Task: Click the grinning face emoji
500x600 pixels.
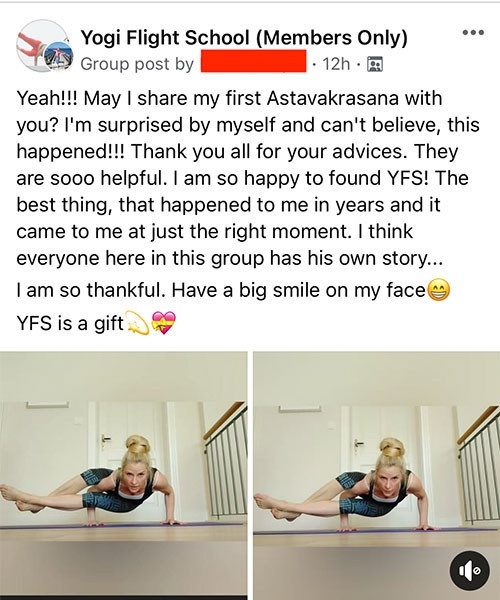Action: [438, 290]
